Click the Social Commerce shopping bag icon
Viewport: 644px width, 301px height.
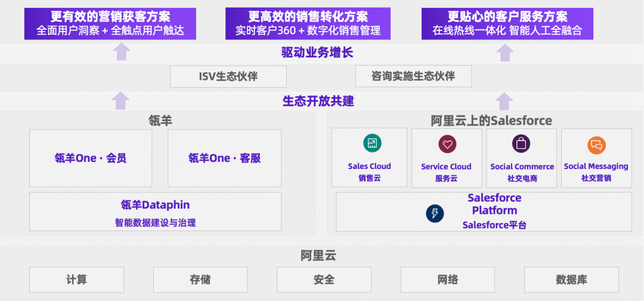coord(521,144)
